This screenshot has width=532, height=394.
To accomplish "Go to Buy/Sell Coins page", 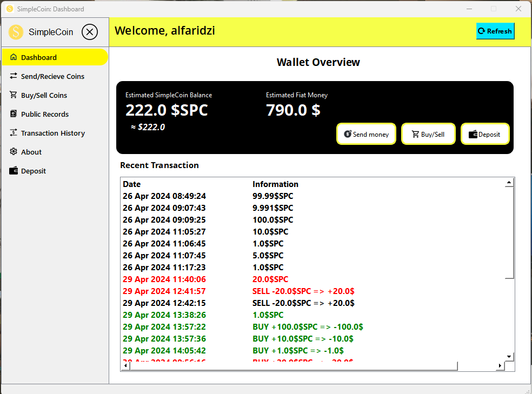I will pyautogui.click(x=55, y=95).
